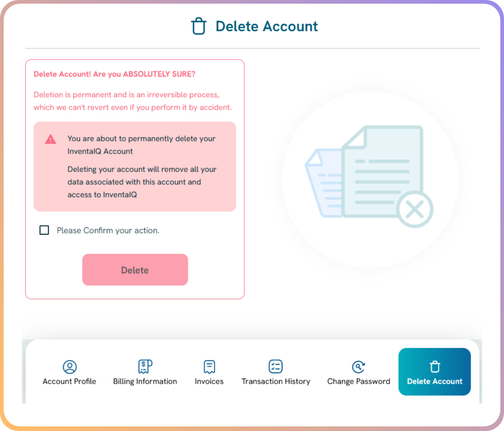Click the "Please Confirm your action." label
The width and height of the screenshot is (504, 431).
pyautogui.click(x=108, y=231)
